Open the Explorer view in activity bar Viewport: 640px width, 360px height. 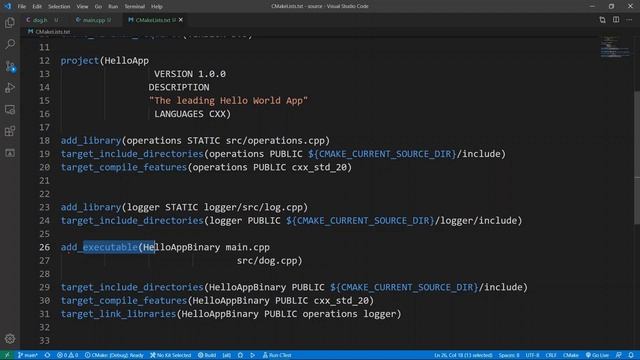click(x=10, y=22)
